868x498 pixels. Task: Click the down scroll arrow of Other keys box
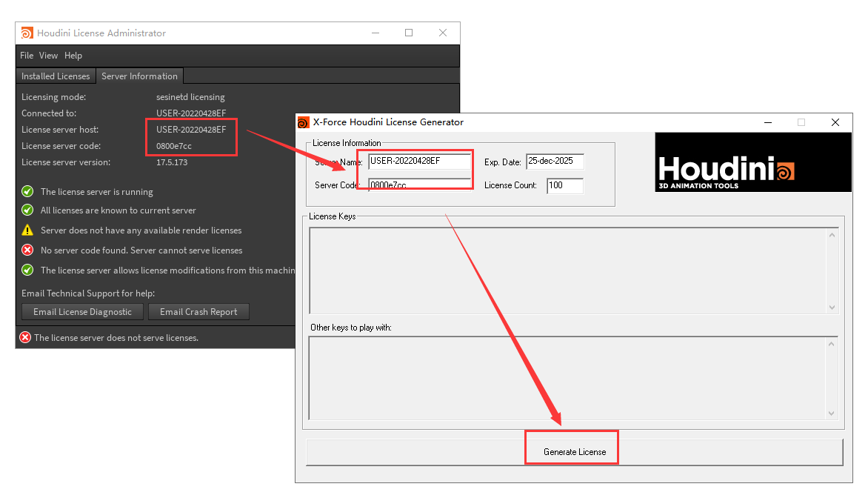(x=832, y=414)
